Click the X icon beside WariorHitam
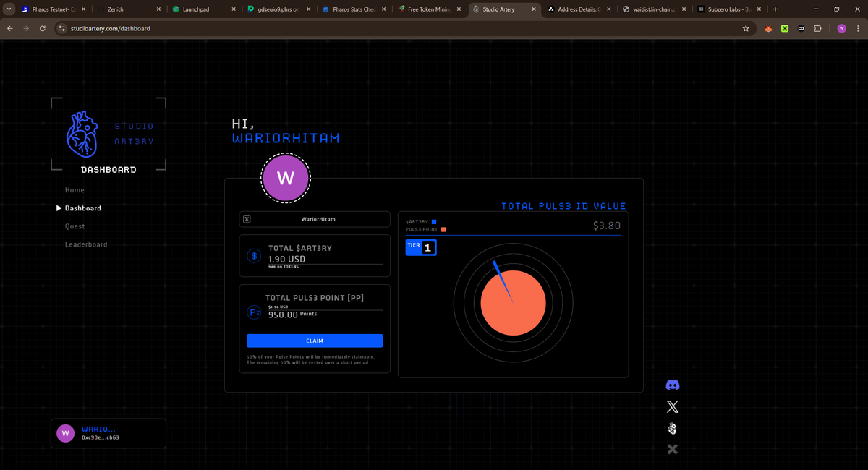 tap(247, 219)
